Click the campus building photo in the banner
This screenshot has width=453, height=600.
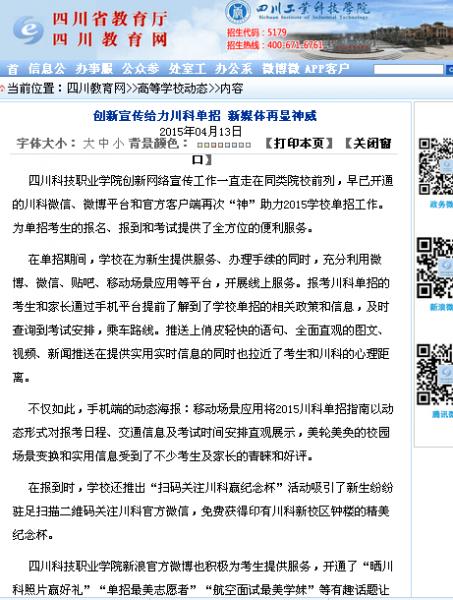[x=407, y=38]
